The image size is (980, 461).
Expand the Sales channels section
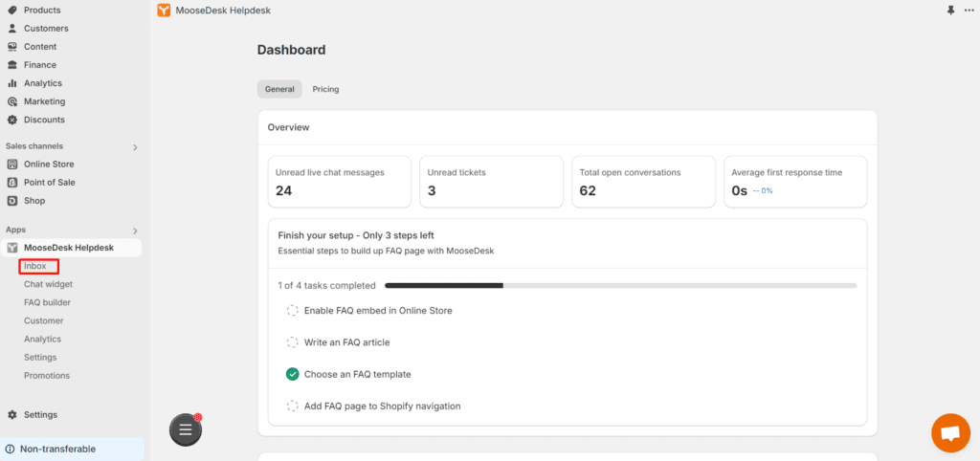[135, 147]
